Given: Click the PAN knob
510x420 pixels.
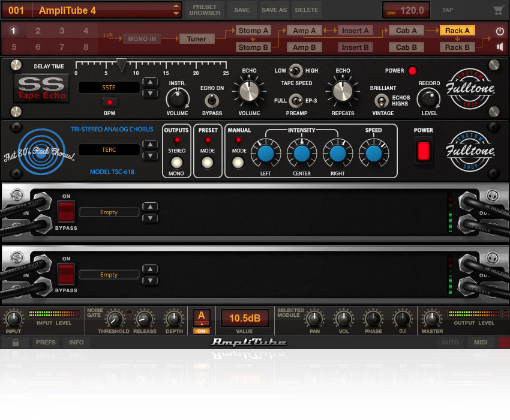Looking at the screenshot, I should click(314, 319).
